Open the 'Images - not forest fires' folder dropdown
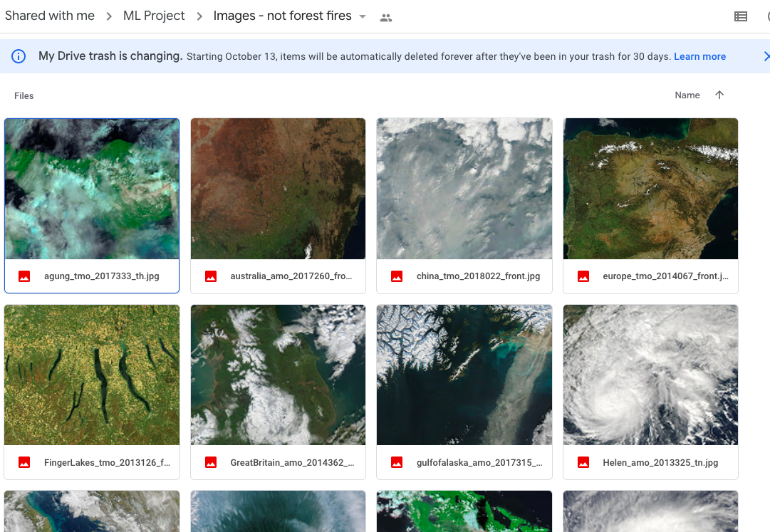 (x=363, y=16)
